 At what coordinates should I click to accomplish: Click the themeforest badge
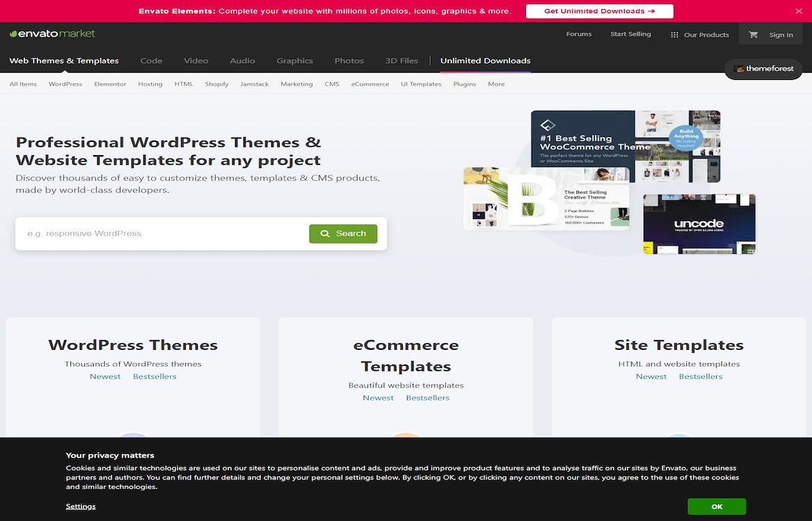tap(763, 69)
